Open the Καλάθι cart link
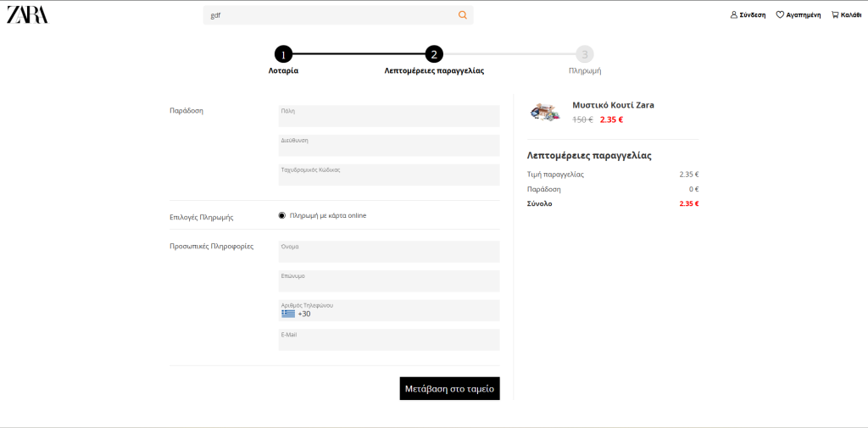The width and height of the screenshot is (868, 428). coord(851,15)
